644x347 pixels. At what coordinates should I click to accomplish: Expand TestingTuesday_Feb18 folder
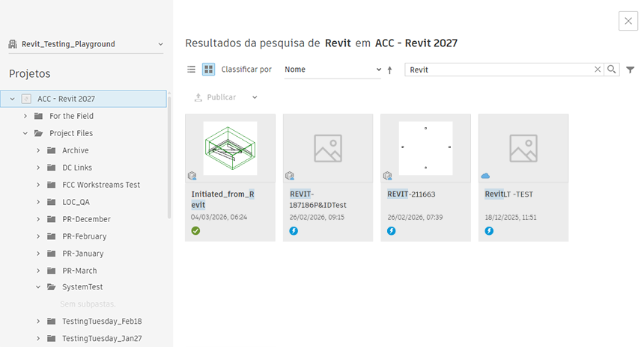tap(38, 322)
